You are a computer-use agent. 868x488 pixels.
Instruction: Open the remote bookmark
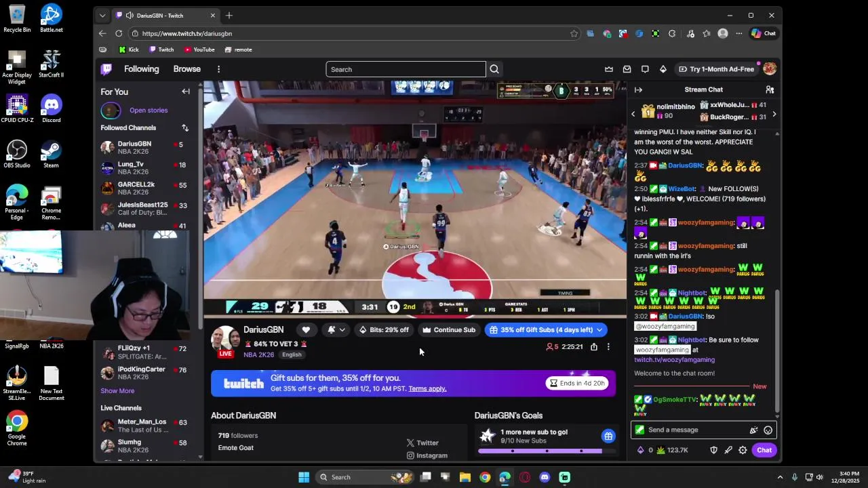(x=238, y=49)
